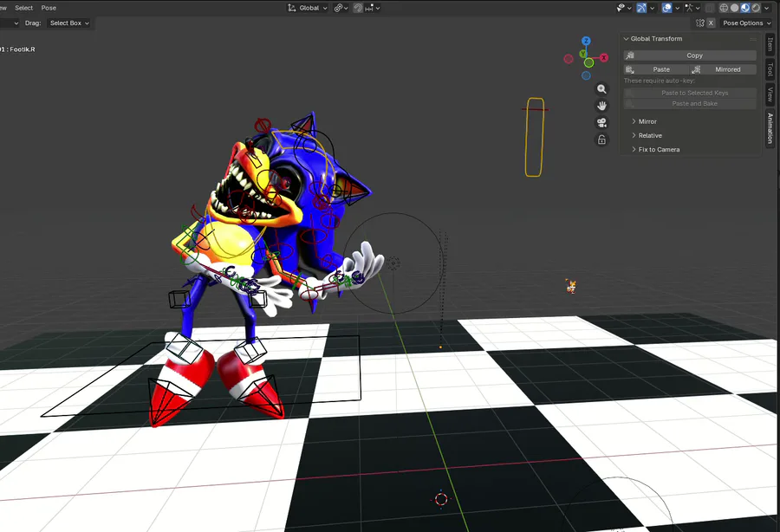Open the pivot point link dropdown
This screenshot has height=532, width=780.
[341, 8]
